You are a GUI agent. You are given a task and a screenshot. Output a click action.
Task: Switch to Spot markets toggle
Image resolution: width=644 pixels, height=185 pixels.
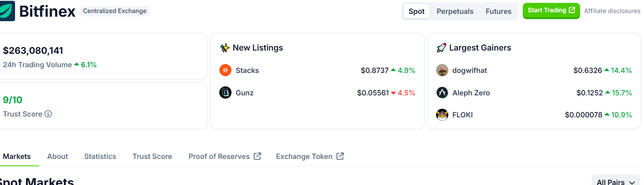coord(417,11)
